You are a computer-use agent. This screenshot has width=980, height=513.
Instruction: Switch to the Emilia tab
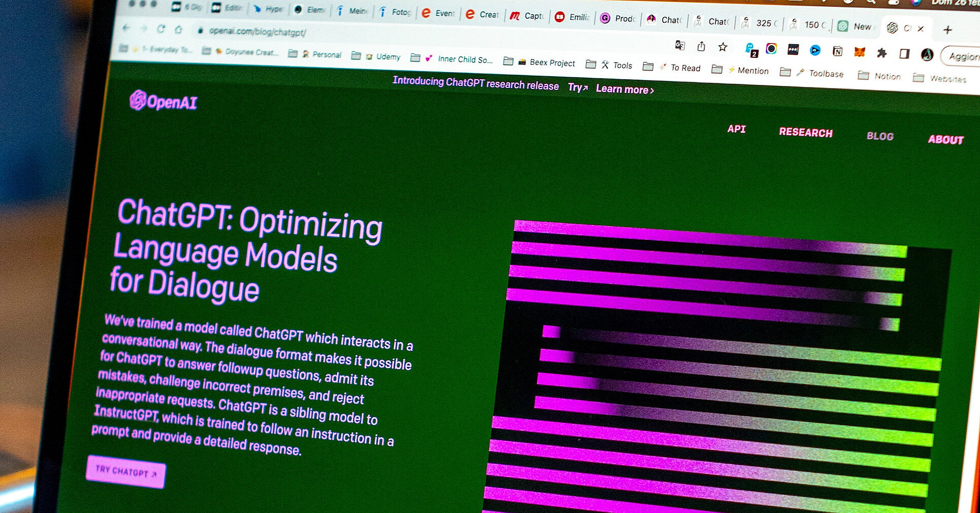[572, 17]
